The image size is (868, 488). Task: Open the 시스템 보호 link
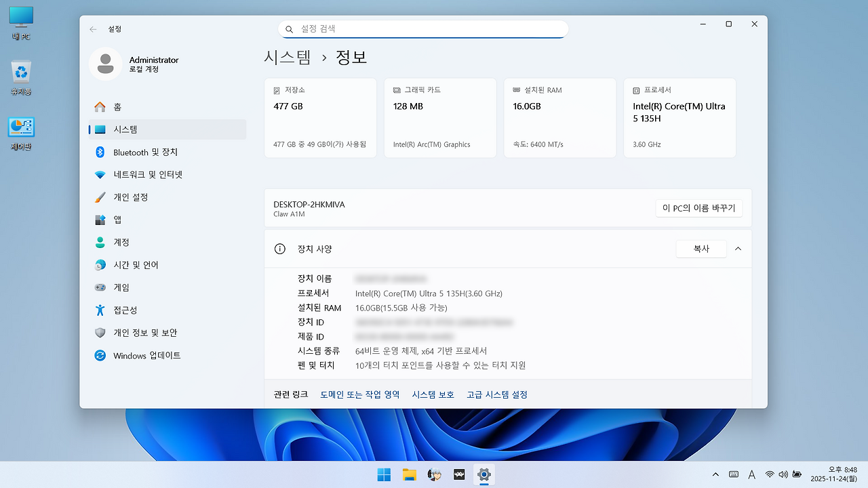pyautogui.click(x=433, y=394)
